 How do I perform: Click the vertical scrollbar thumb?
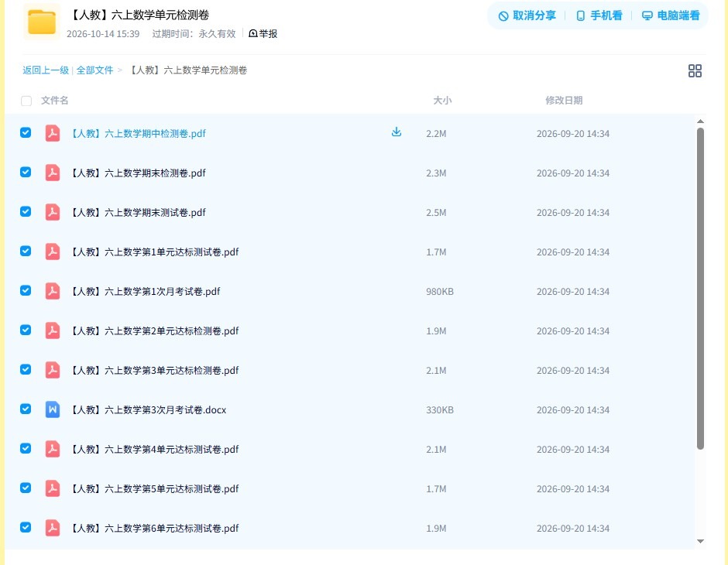click(700, 289)
